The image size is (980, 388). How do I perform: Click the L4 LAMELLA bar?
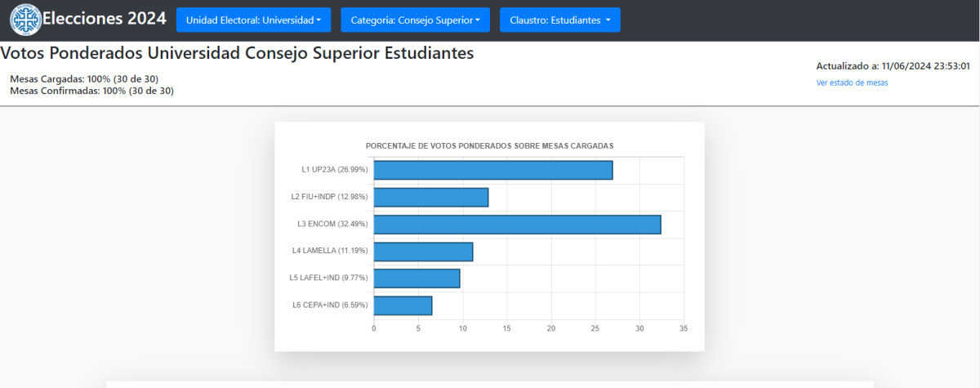click(x=423, y=252)
